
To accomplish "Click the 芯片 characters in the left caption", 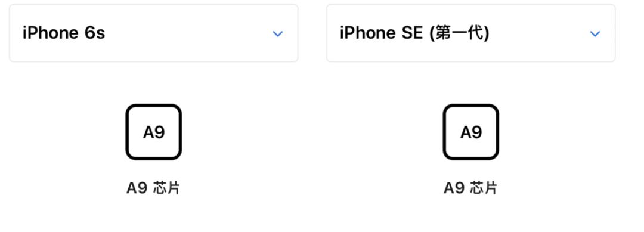I will point(166,188).
